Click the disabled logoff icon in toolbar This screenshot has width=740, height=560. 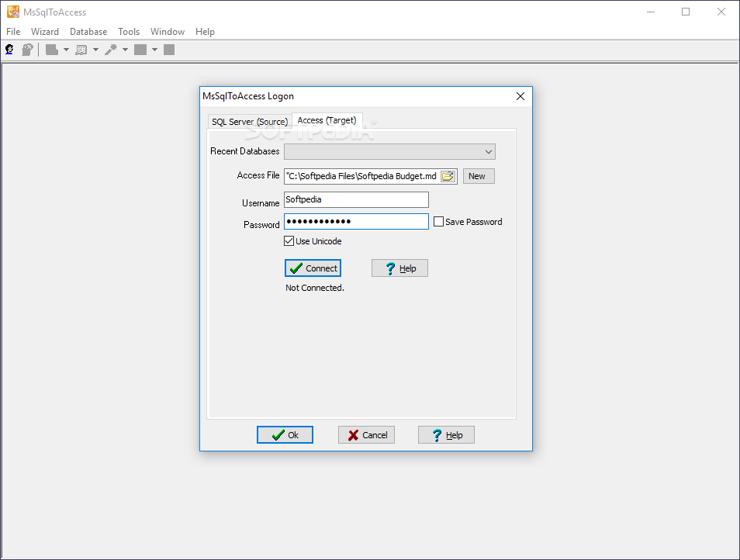tap(27, 50)
